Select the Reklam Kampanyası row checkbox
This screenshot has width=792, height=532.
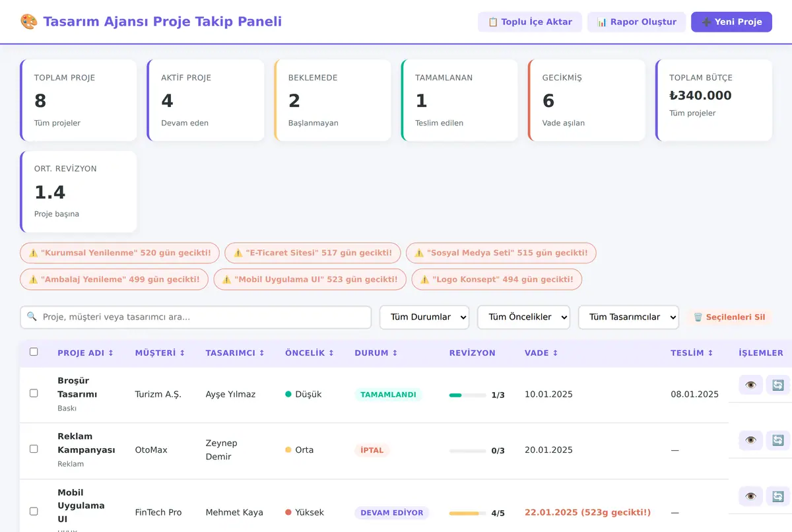34,449
